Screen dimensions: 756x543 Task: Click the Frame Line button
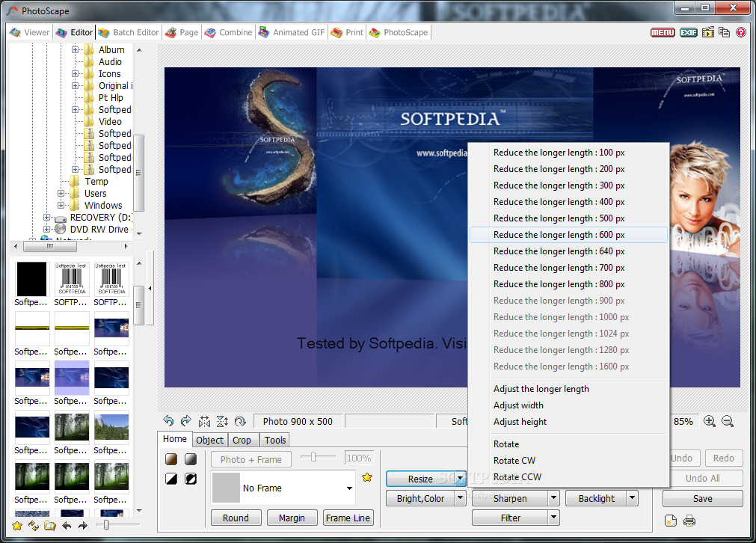[x=348, y=518]
